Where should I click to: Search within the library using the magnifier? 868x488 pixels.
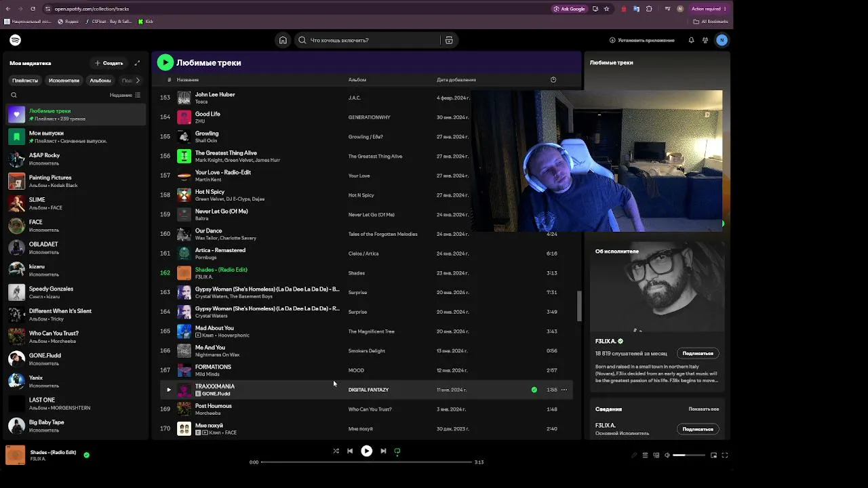[x=14, y=95]
